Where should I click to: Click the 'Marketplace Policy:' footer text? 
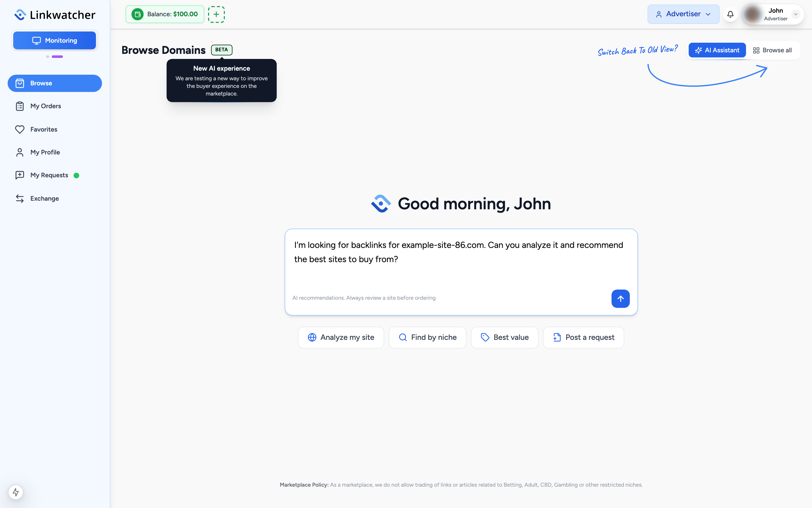point(304,485)
